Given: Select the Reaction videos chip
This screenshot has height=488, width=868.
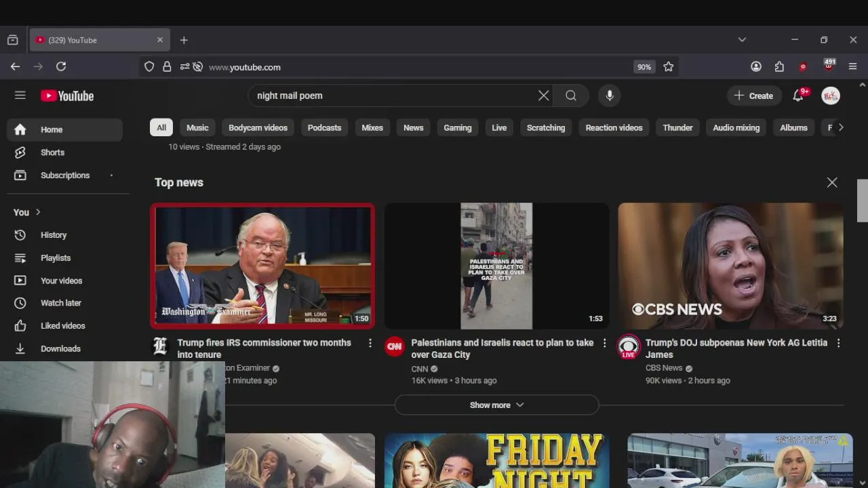Looking at the screenshot, I should click(614, 127).
